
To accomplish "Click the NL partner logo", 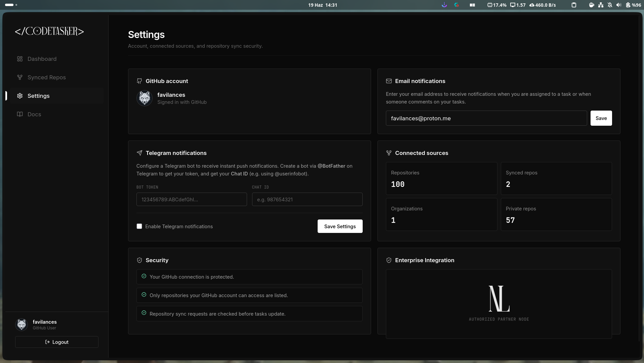I will pos(499,298).
